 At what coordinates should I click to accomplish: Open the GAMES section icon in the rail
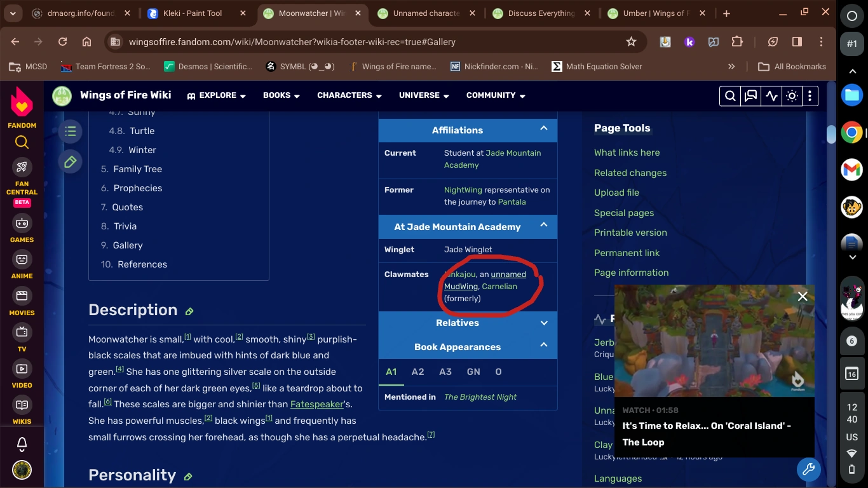[22, 224]
